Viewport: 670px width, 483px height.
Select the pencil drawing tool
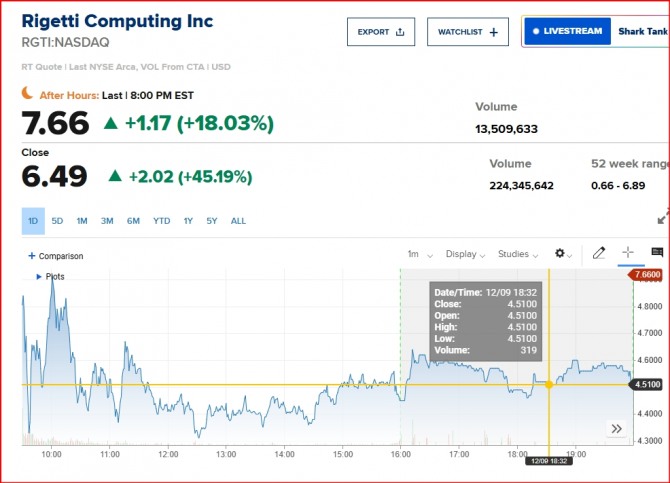click(x=599, y=254)
